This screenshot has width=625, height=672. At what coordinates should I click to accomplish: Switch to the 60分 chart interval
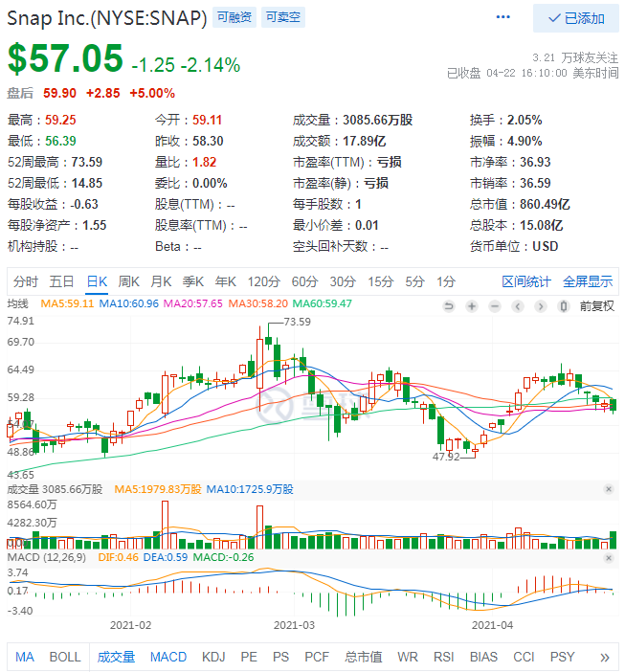click(x=305, y=281)
